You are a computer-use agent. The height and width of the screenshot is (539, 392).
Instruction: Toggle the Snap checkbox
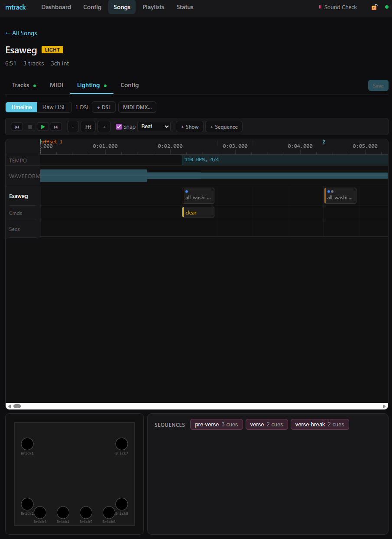(119, 127)
